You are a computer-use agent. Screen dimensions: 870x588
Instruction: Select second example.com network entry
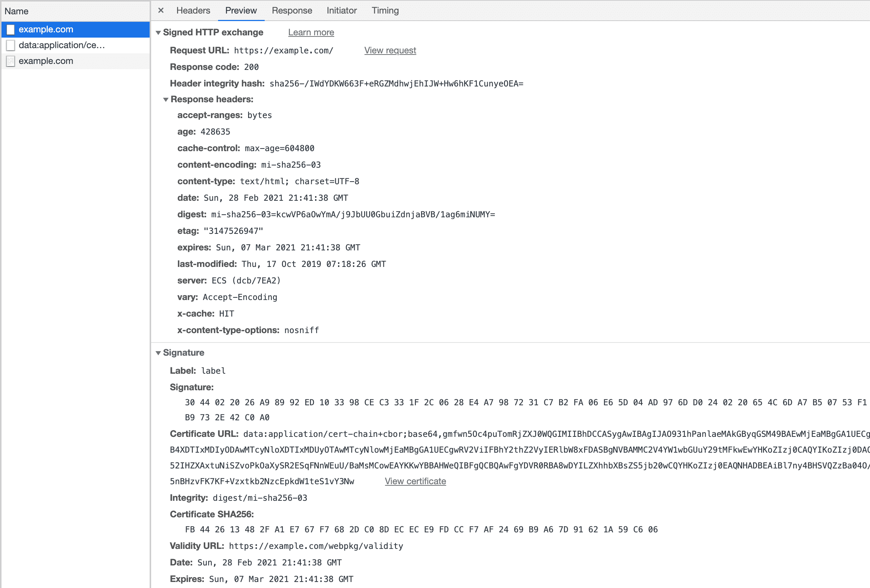point(46,61)
